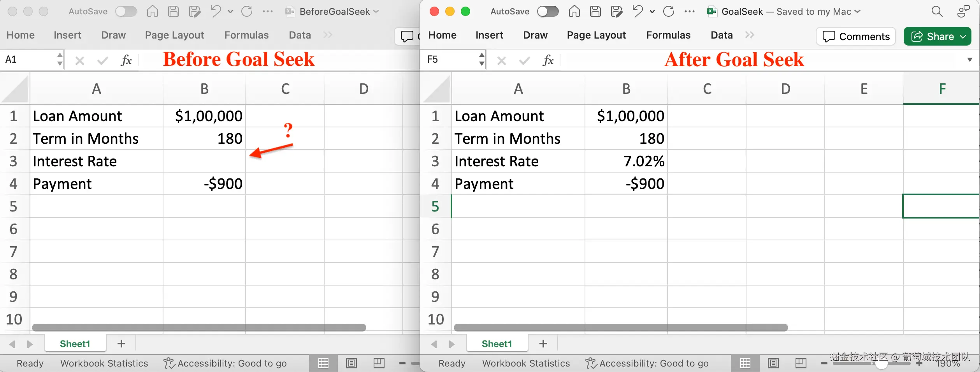Redo the action in GoalSeek window

(x=669, y=11)
